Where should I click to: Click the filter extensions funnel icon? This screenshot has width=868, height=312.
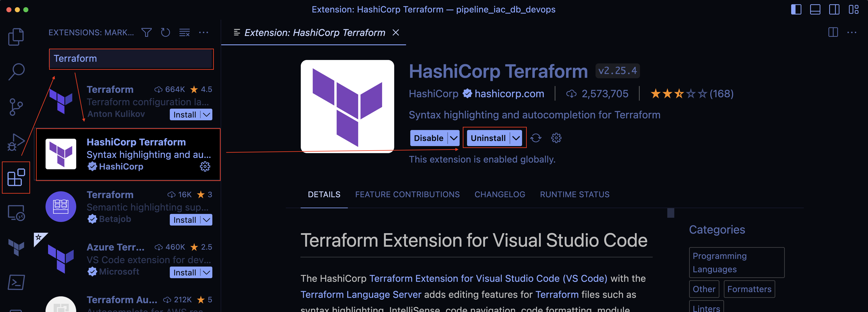tap(146, 33)
